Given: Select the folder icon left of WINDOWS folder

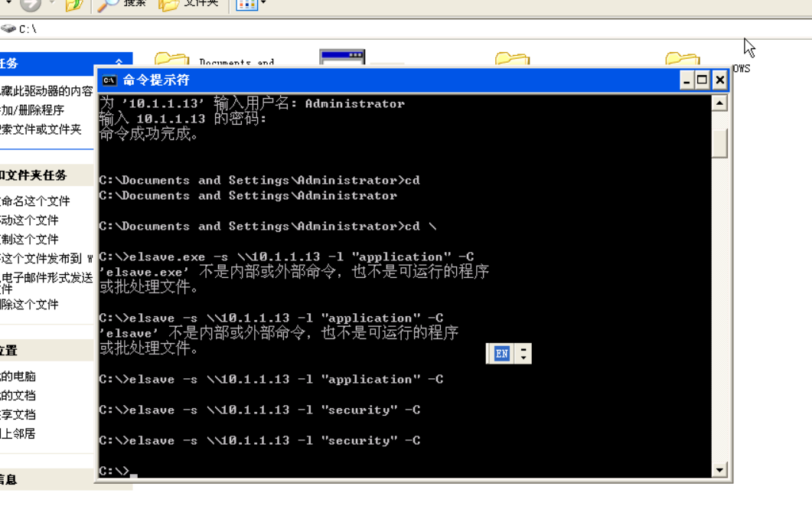Looking at the screenshot, I should coord(512,58).
